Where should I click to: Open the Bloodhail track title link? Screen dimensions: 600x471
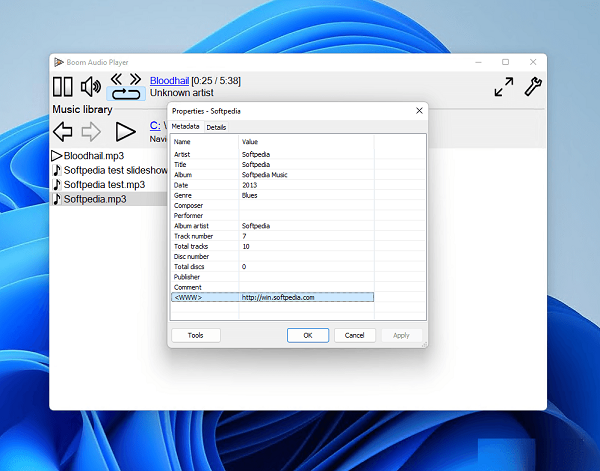[x=168, y=80]
